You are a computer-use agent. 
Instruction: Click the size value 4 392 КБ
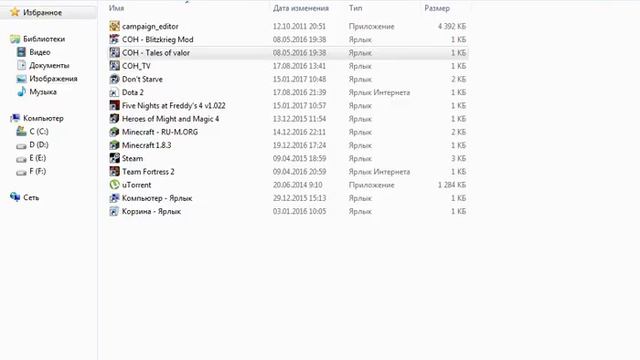tap(452, 27)
